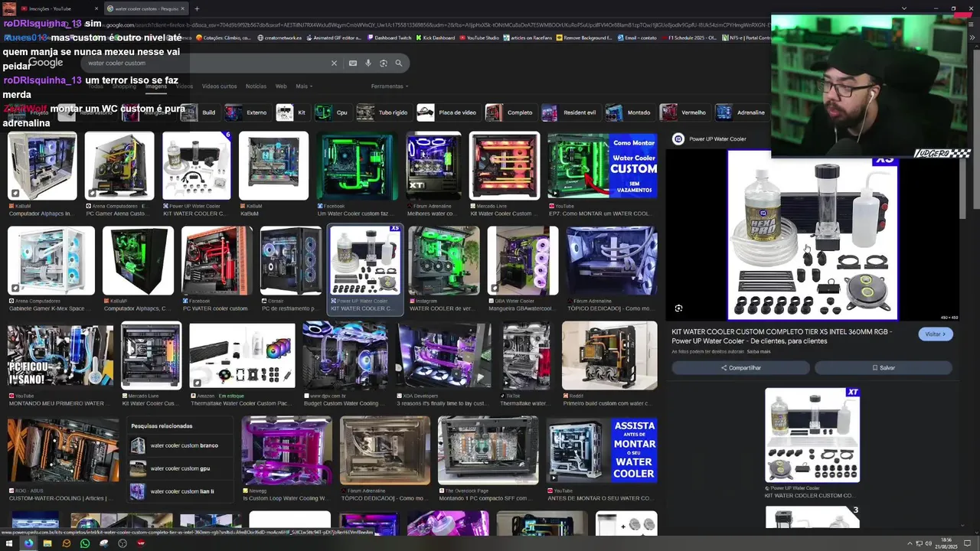Open Google Lens image search
Image resolution: width=980 pixels, height=551 pixels.
[x=384, y=64]
